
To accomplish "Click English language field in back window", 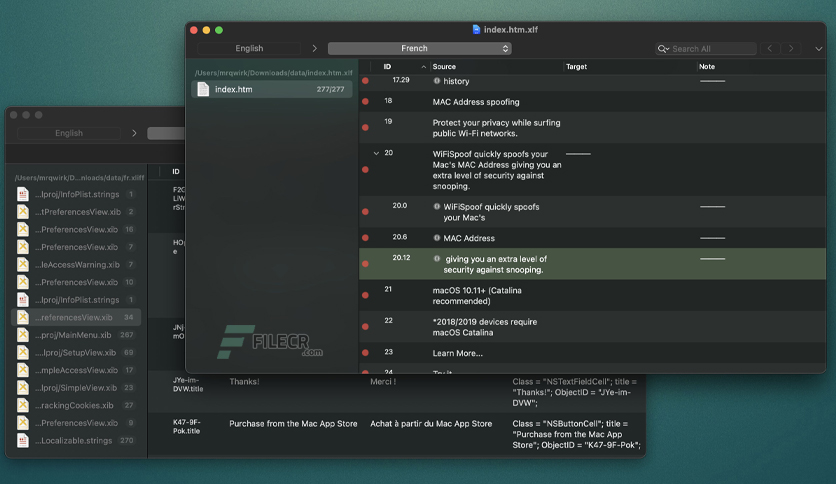I will 69,133.
